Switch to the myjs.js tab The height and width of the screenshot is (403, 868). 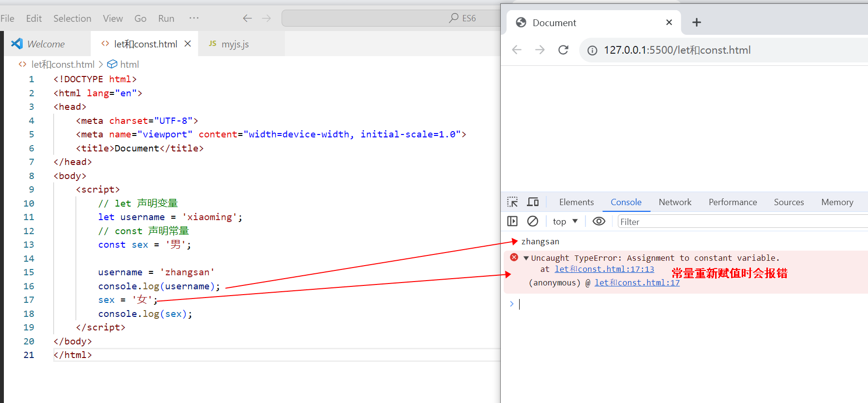point(241,44)
